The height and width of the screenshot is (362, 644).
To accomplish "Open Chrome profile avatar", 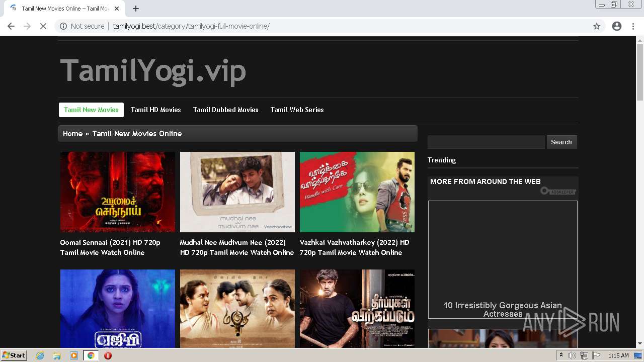I will [x=617, y=26].
